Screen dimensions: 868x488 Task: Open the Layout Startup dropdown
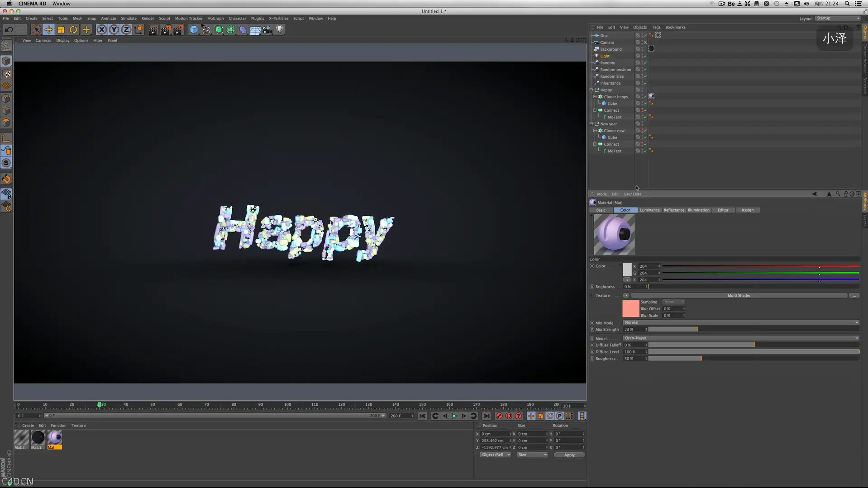838,19
